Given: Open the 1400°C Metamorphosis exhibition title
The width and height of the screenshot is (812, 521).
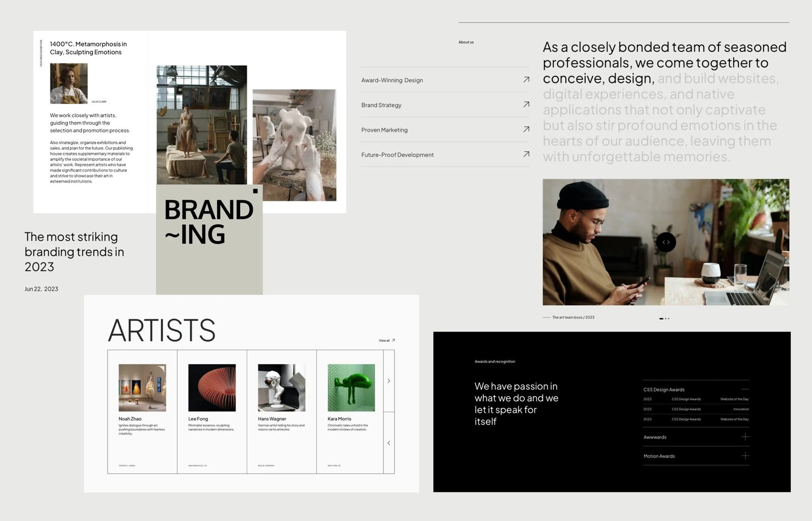Looking at the screenshot, I should (88, 48).
